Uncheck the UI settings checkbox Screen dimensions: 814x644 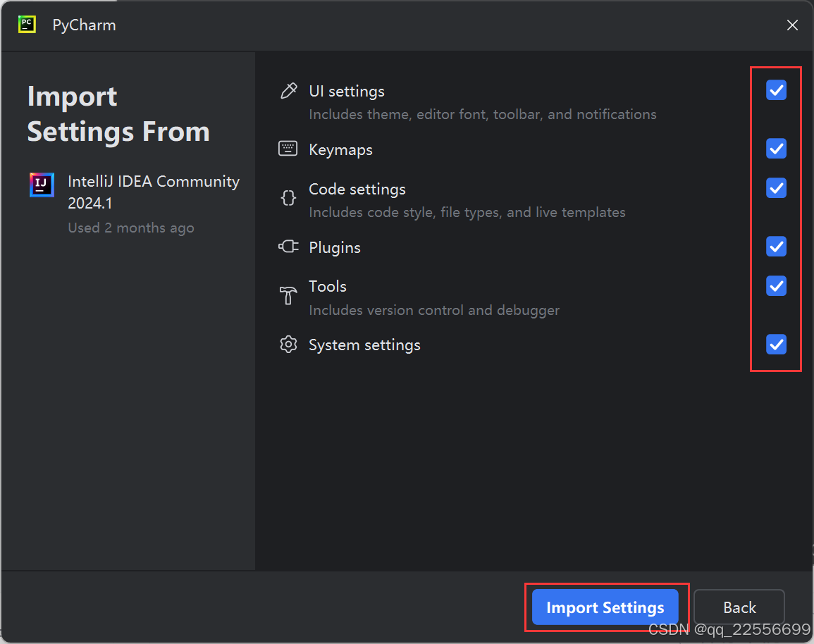pyautogui.click(x=776, y=90)
